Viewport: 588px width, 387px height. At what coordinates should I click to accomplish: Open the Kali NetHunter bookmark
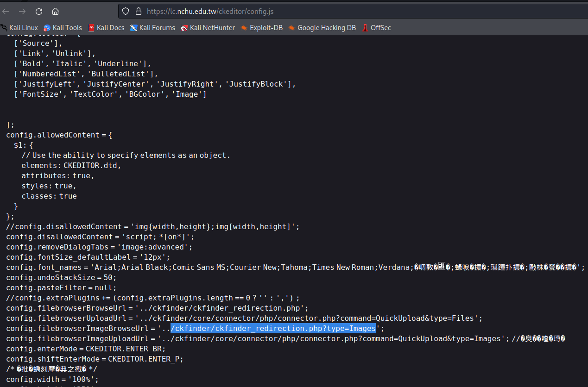point(208,28)
